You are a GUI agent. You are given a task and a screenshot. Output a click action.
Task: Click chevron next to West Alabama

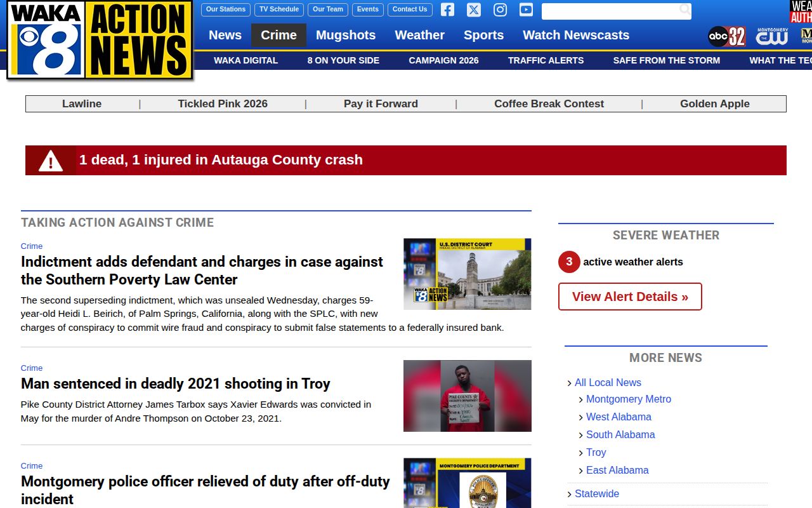pyautogui.click(x=581, y=417)
